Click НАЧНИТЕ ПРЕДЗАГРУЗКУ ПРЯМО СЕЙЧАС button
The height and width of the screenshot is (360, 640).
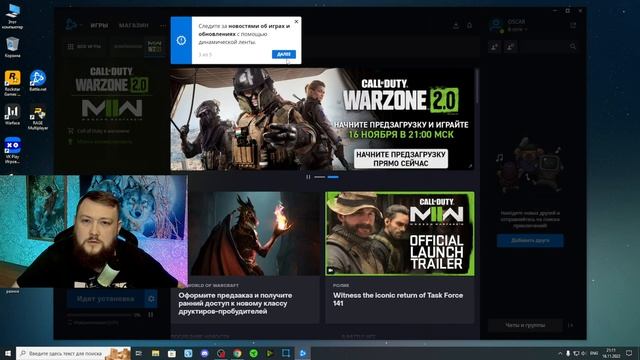point(401,159)
